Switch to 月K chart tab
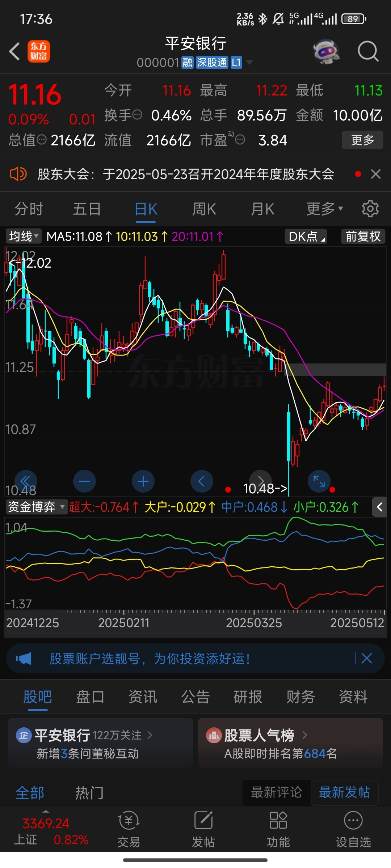391x868 pixels. [x=263, y=209]
